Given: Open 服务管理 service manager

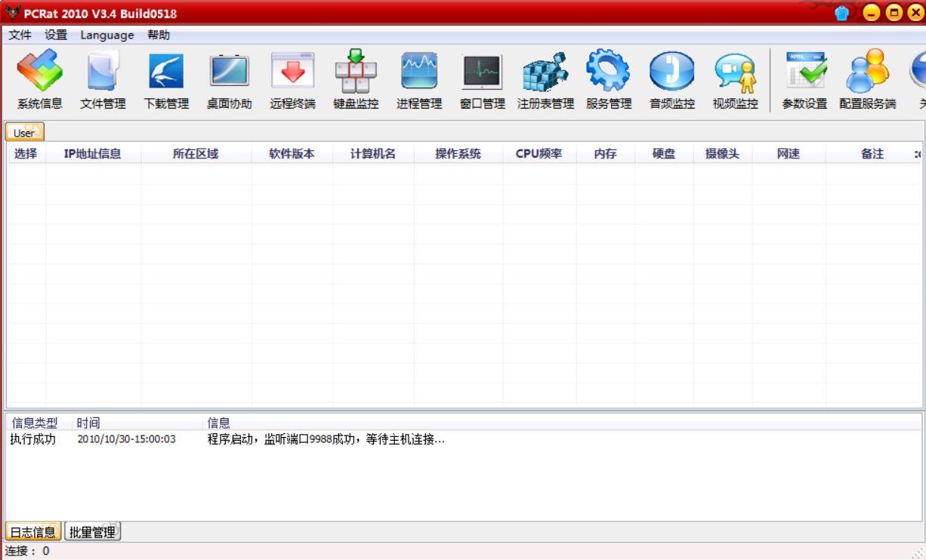Looking at the screenshot, I should pyautogui.click(x=609, y=79).
